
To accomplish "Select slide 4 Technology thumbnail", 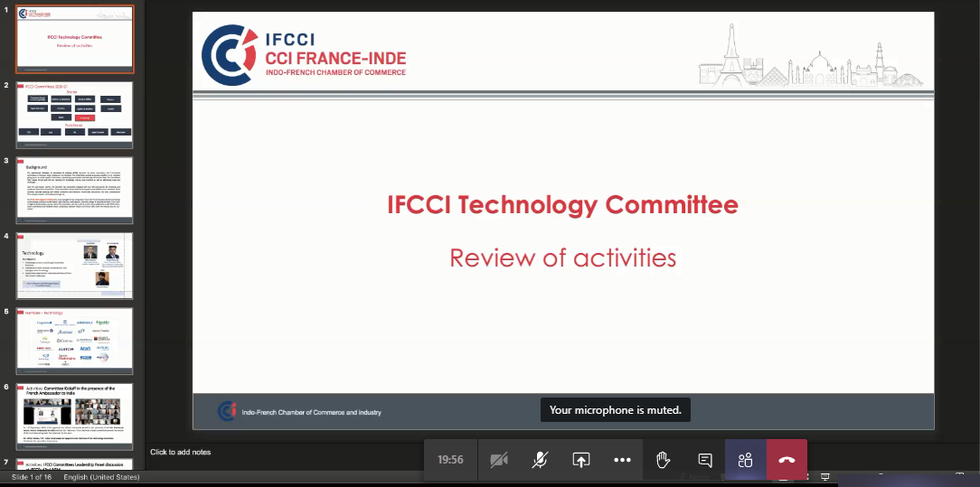I will [x=76, y=266].
